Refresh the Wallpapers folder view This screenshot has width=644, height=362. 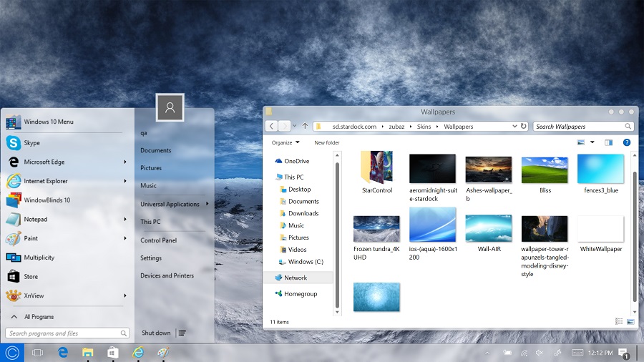[x=523, y=126]
